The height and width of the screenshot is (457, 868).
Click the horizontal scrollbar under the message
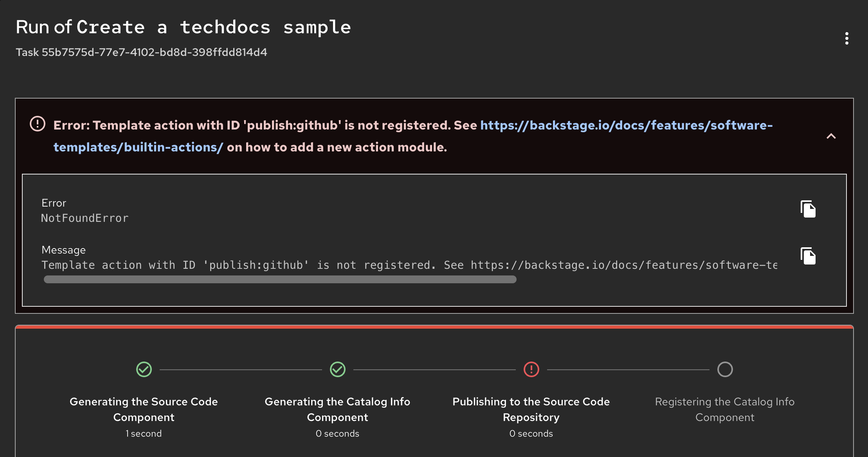coord(280,279)
